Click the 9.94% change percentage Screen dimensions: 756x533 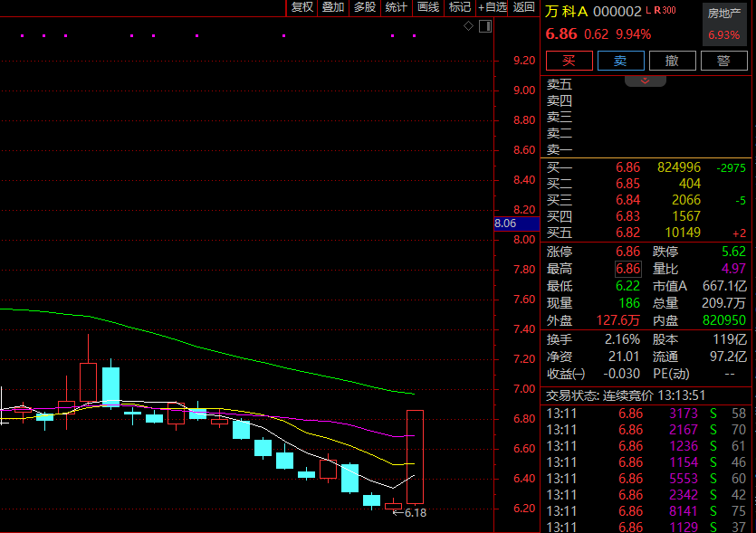[x=633, y=34]
